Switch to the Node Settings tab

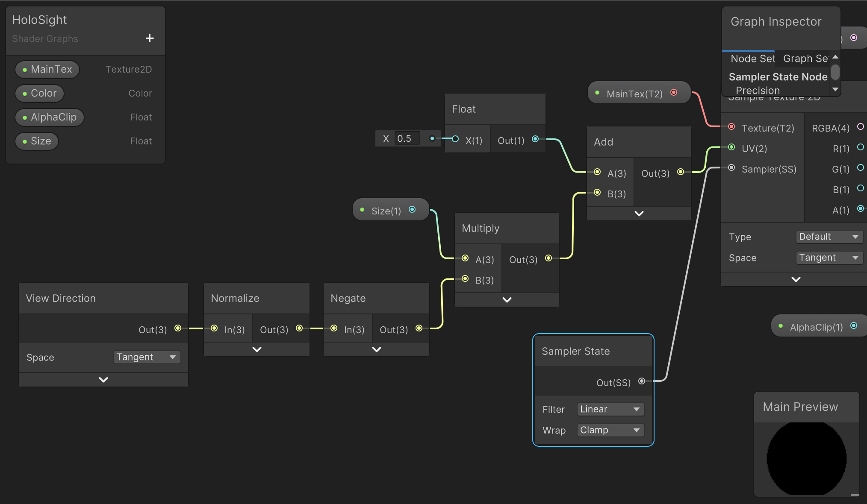click(752, 59)
